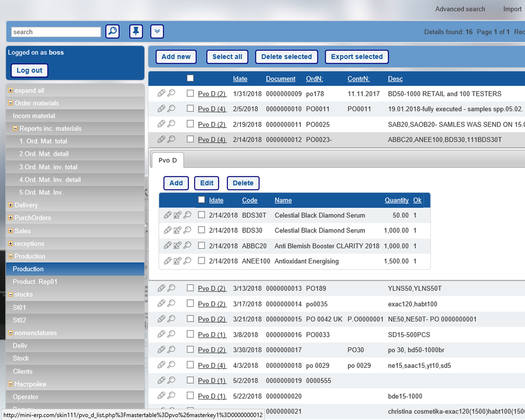Expand the Delivery section in the sidebar

(x=11, y=205)
